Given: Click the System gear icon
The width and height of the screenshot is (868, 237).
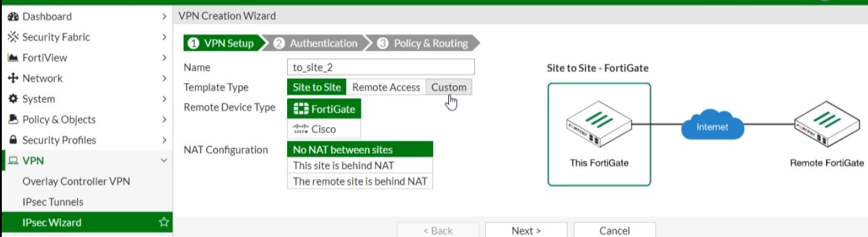Looking at the screenshot, I should point(13,99).
